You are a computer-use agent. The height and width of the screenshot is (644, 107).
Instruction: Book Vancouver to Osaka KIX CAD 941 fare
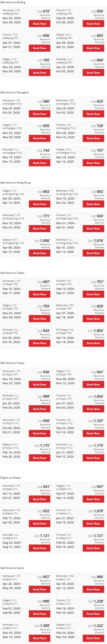click(x=39, y=499)
